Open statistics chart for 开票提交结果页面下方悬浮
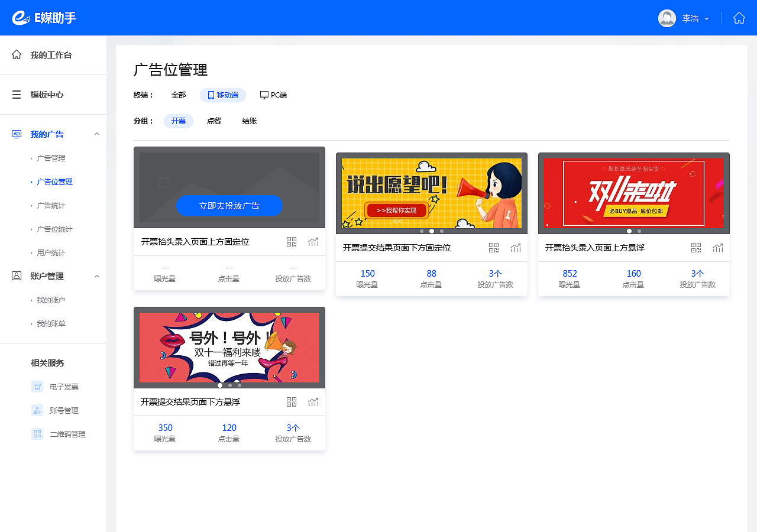This screenshot has height=532, width=757. pyautogui.click(x=313, y=402)
